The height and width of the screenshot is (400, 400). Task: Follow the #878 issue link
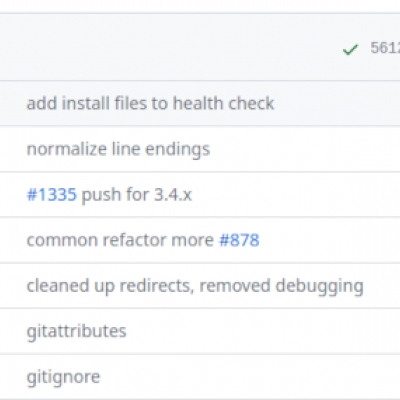tap(239, 240)
